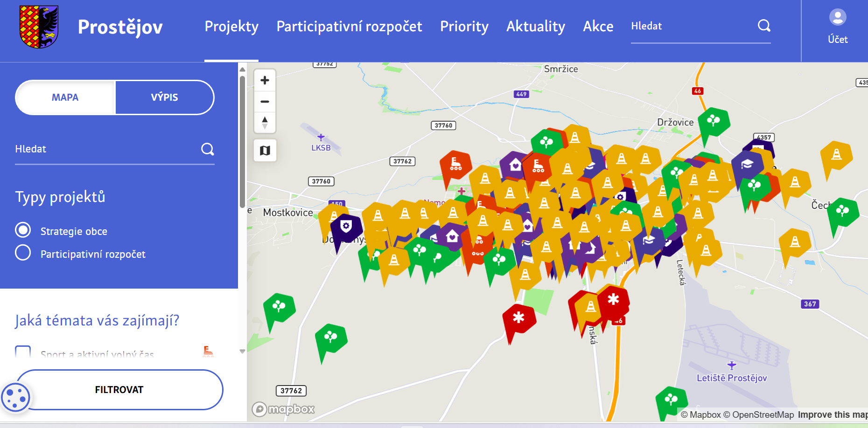
Task: Click the Smržice map label
Action: click(x=561, y=69)
